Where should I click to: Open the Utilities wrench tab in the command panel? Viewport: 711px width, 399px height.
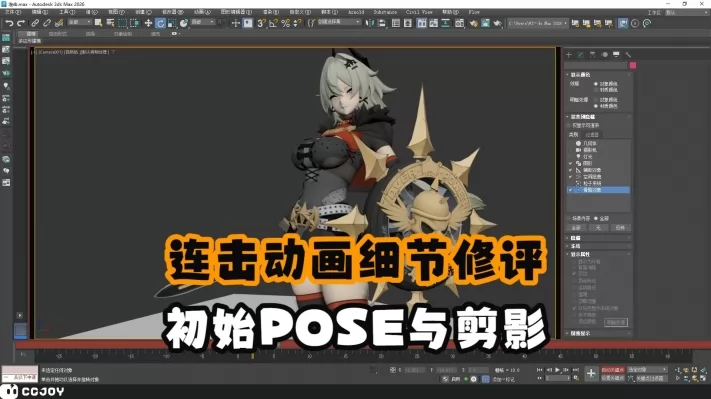tap(628, 55)
